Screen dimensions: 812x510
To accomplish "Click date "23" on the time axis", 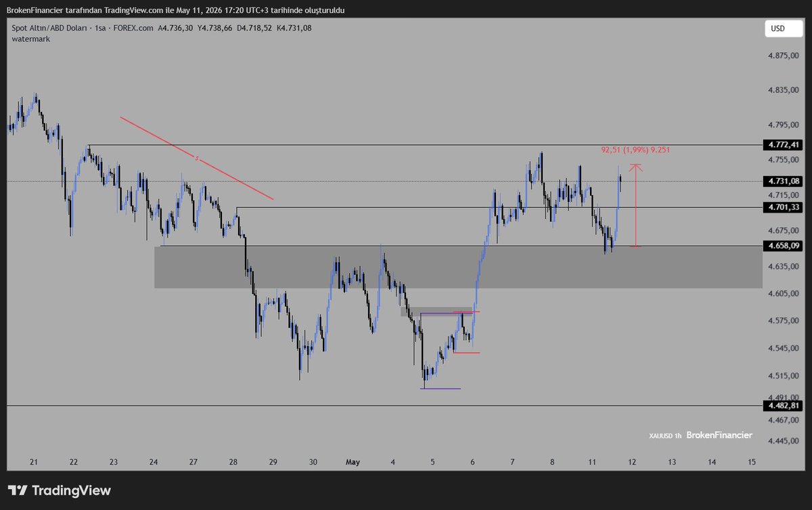I will [x=114, y=462].
